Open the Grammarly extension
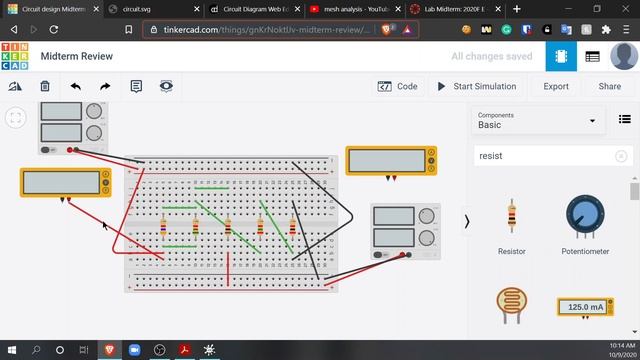 506,29
